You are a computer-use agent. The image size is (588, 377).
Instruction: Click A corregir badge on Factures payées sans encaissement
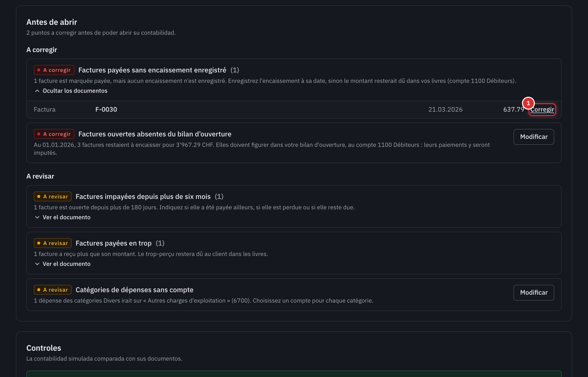tap(54, 70)
